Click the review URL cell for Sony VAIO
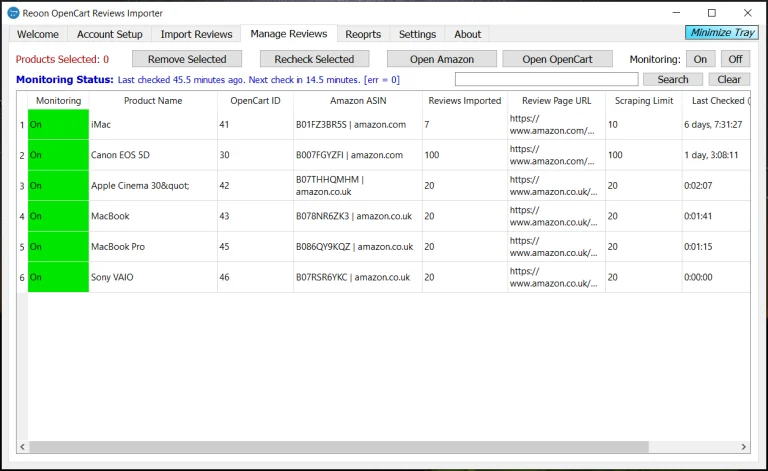768x471 pixels. click(x=556, y=277)
